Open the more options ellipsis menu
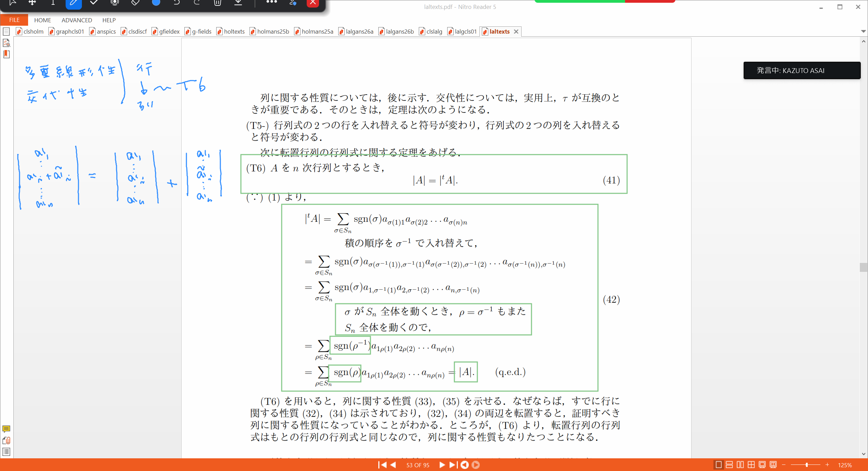Screen dimensions: 868x471 pyautogui.click(x=271, y=2)
